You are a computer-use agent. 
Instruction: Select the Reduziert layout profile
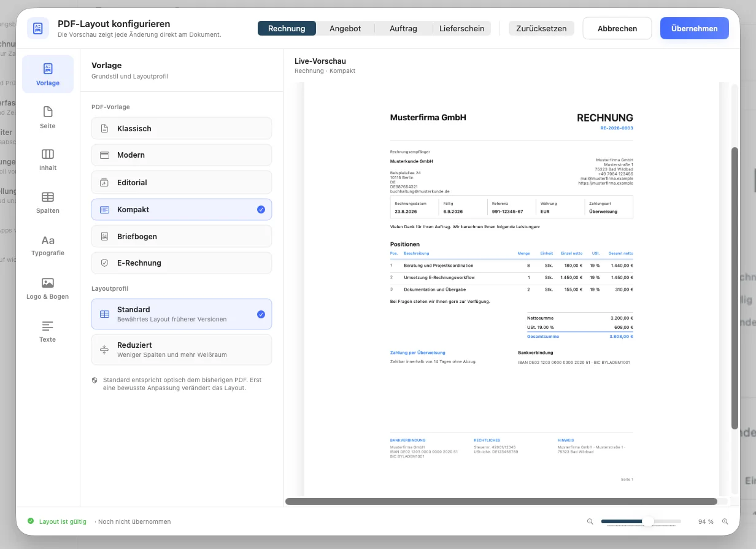click(182, 350)
